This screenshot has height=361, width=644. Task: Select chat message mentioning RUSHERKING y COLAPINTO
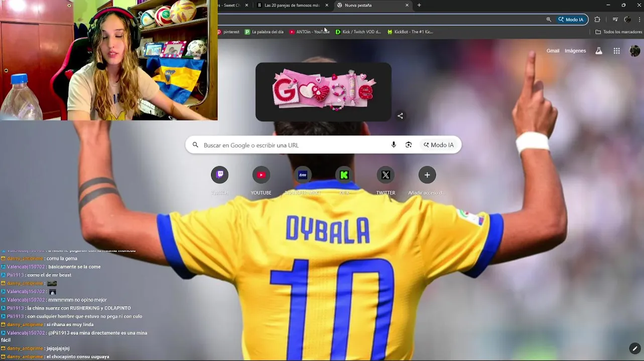pyautogui.click(x=79, y=308)
